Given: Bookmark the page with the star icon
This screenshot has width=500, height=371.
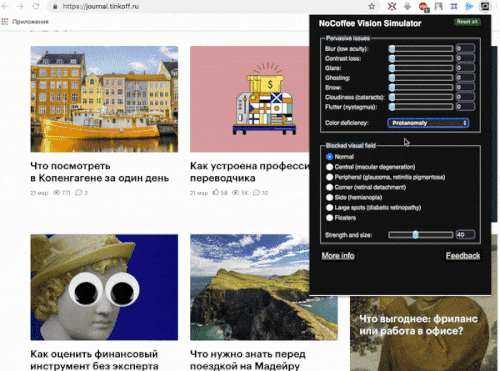Looking at the screenshot, I should pos(372,6).
